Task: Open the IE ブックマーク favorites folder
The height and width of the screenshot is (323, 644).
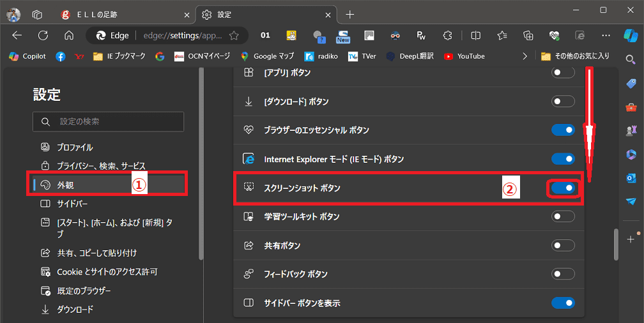Action: coord(119,56)
